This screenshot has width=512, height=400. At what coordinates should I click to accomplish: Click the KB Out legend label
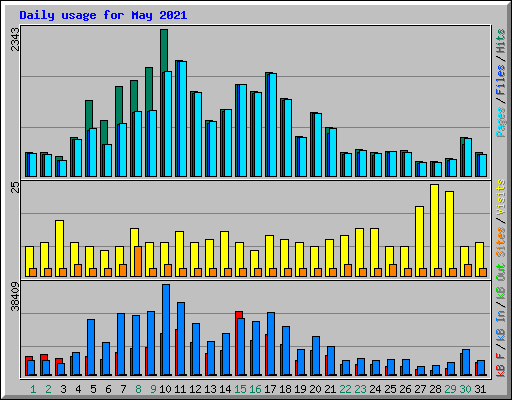[x=501, y=282]
